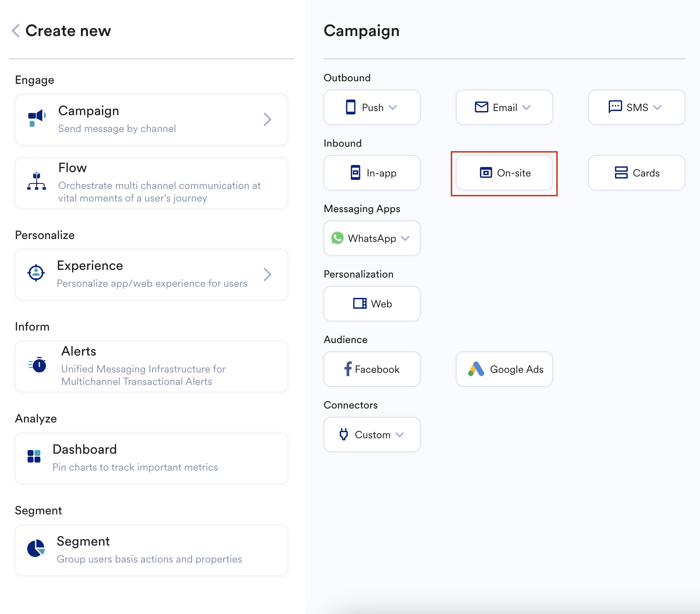Click the back arrow beside Create new

16,31
